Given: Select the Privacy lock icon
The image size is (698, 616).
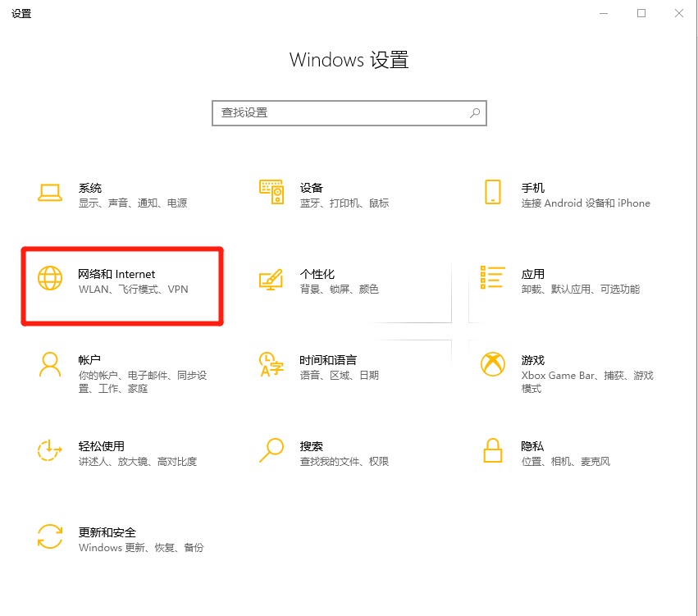Looking at the screenshot, I should 493,450.
